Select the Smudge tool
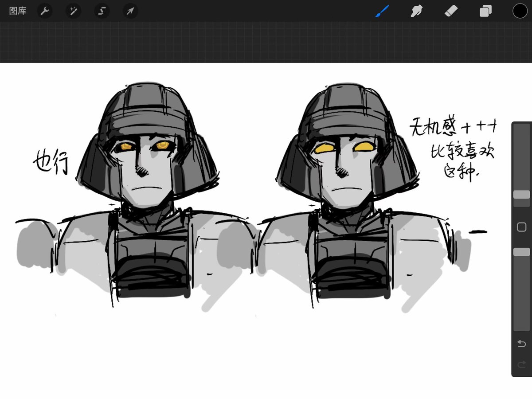 pyautogui.click(x=416, y=11)
